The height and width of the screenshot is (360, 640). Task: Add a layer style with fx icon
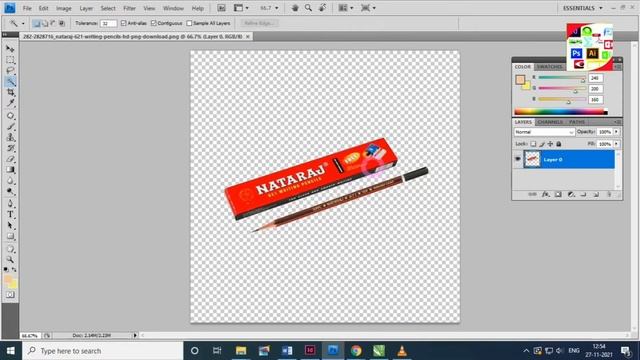pyautogui.click(x=545, y=195)
